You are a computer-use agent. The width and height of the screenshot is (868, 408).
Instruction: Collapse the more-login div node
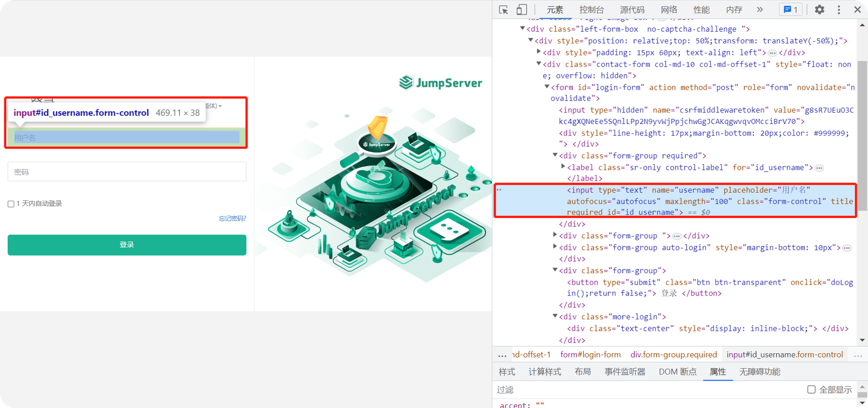(x=555, y=316)
